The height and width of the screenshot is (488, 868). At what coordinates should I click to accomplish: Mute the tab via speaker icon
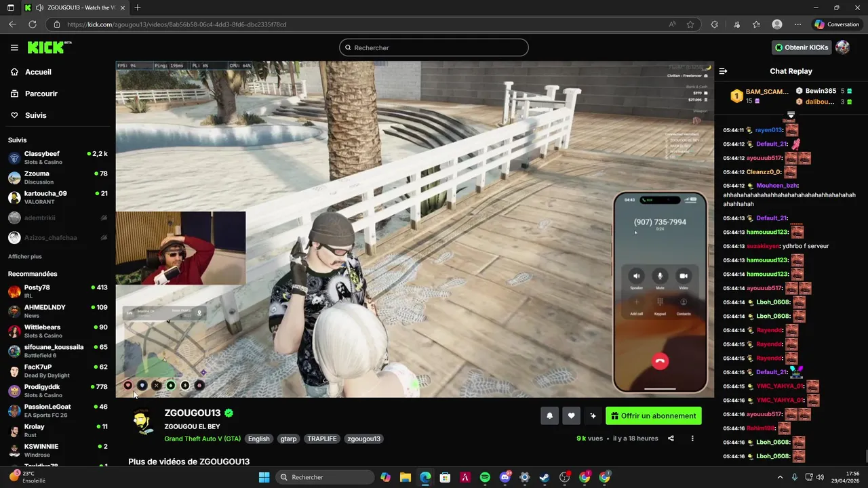click(40, 7)
